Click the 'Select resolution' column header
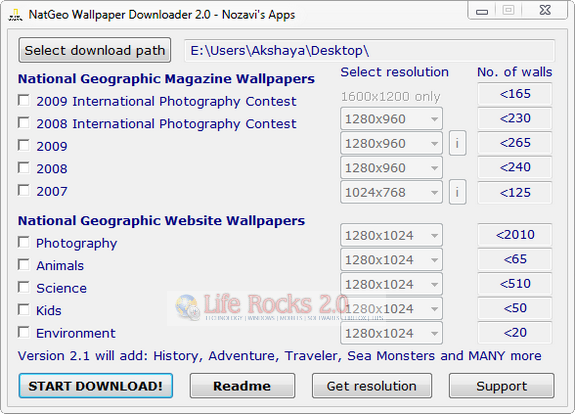 point(395,72)
